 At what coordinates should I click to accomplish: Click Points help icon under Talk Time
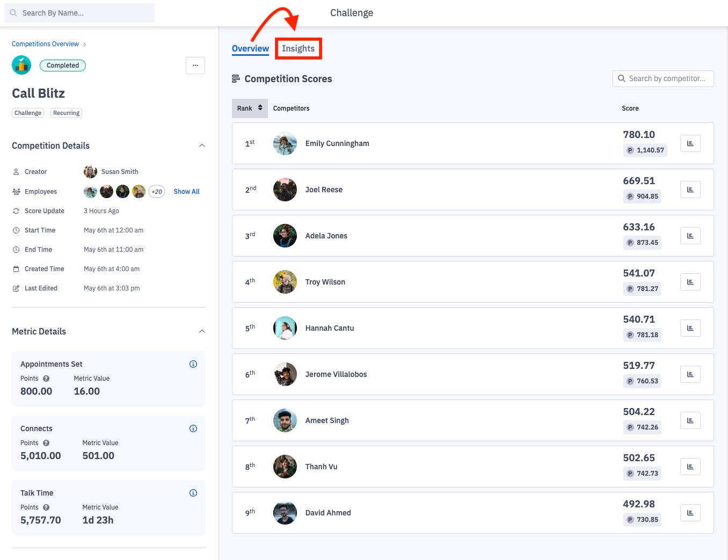pyautogui.click(x=46, y=507)
